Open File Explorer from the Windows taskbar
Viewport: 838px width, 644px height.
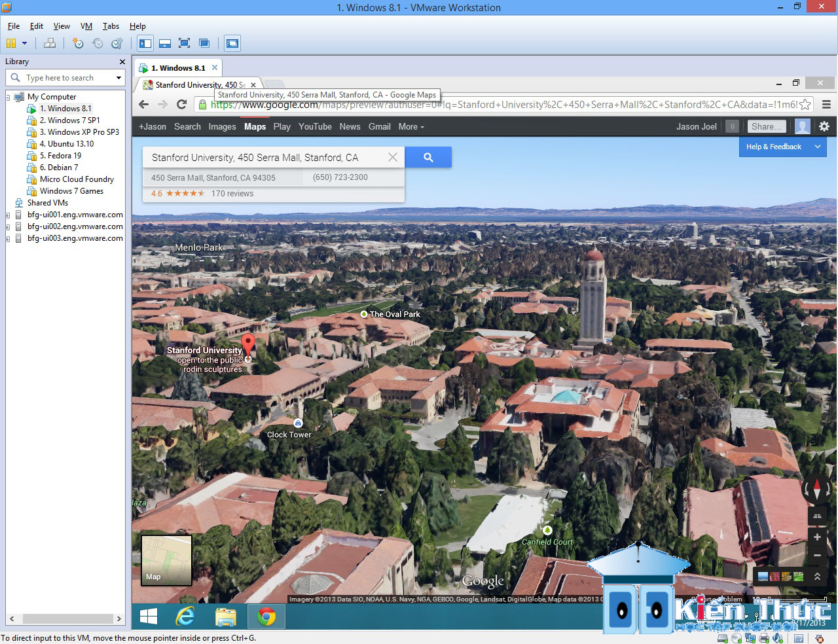pos(226,616)
